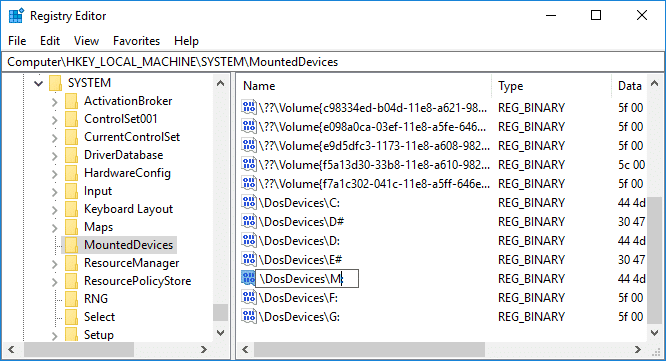Click binary icon beside \DosDevices\D#
666x361 pixels.
pyautogui.click(x=249, y=222)
